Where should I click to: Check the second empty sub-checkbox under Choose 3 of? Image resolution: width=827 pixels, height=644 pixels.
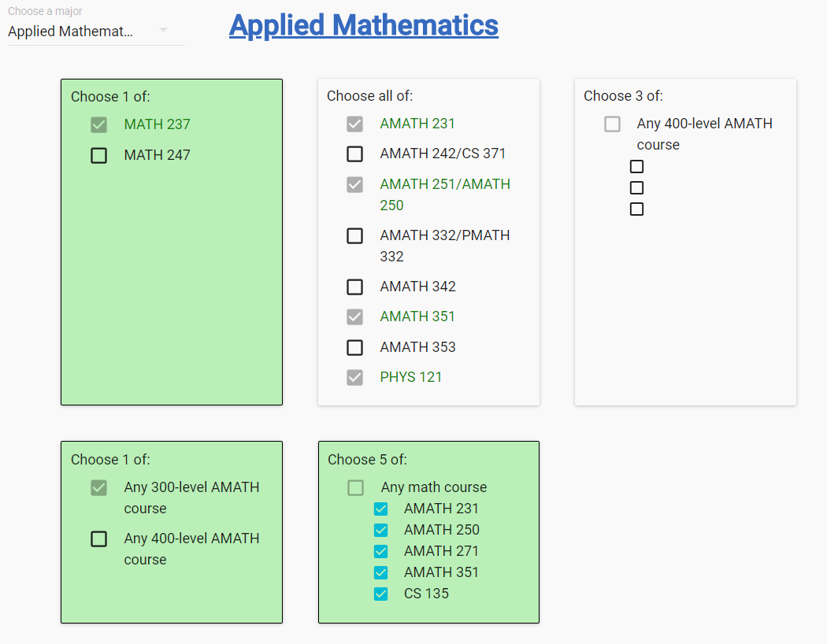pyautogui.click(x=637, y=187)
